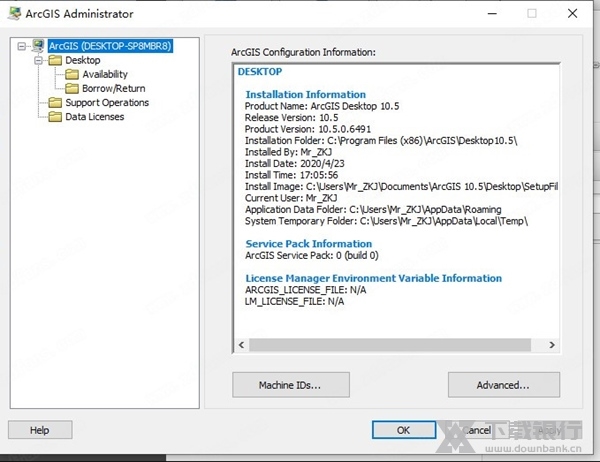Click the Support Operations folder icon
Viewport: 600px width, 462px height.
coord(54,102)
